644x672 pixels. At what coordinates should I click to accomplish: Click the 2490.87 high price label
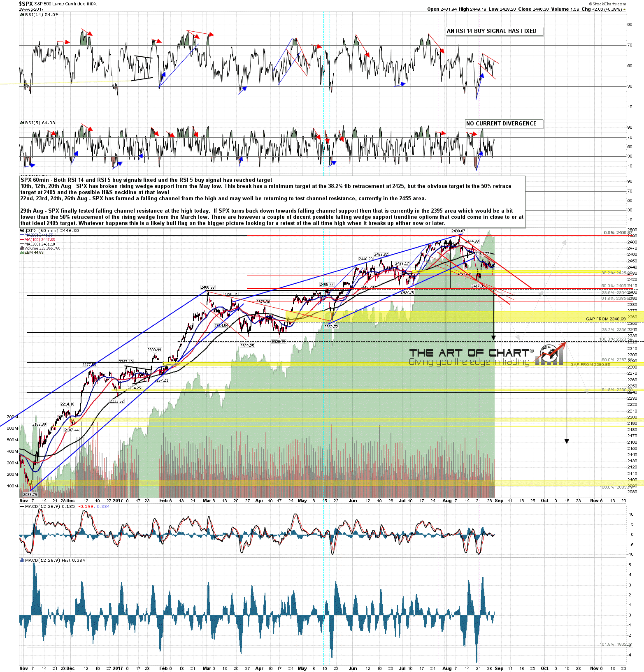click(x=458, y=231)
